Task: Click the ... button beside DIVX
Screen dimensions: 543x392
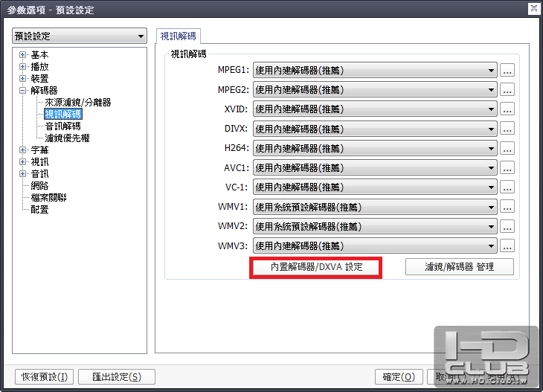Action: (507, 129)
